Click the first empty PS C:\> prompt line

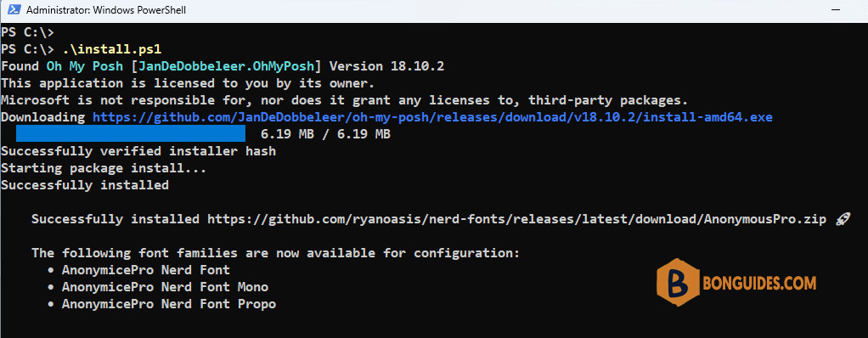(28, 32)
